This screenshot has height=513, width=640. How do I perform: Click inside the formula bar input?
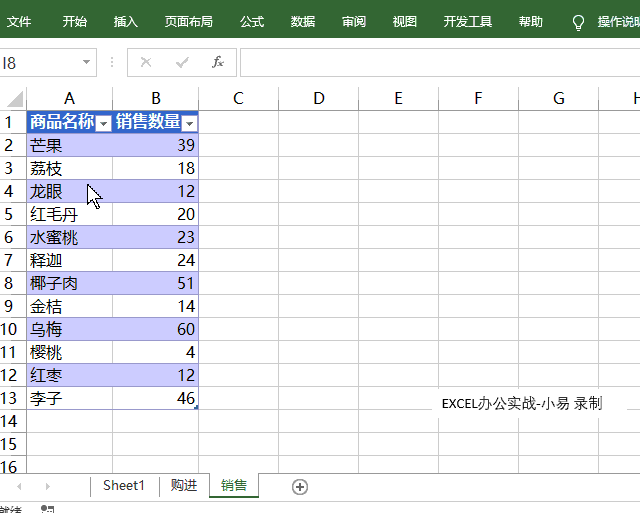(x=440, y=62)
